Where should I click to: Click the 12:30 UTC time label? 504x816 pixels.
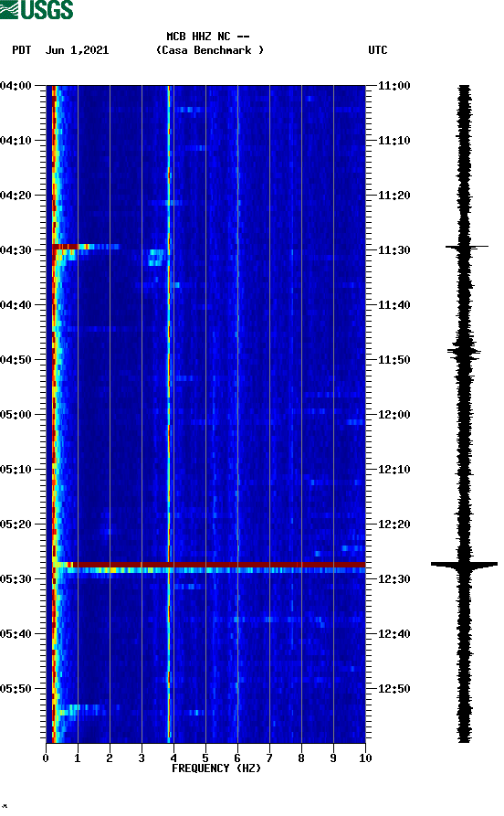point(394,578)
